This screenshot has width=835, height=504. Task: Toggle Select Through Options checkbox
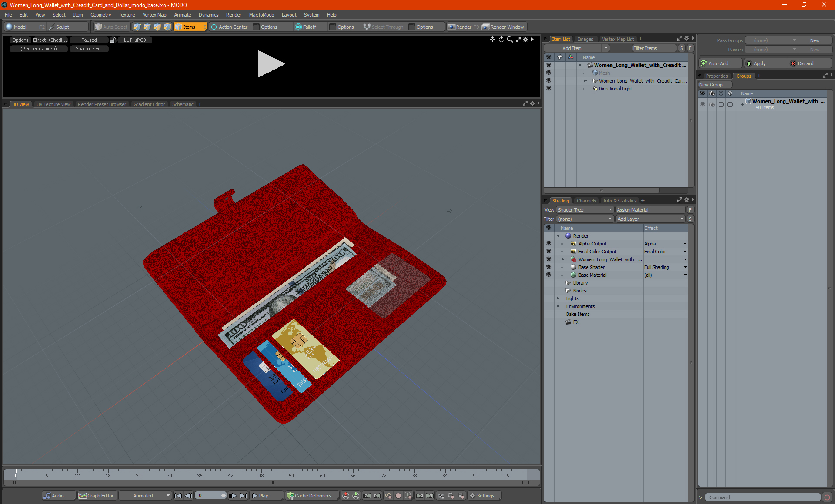tap(412, 27)
